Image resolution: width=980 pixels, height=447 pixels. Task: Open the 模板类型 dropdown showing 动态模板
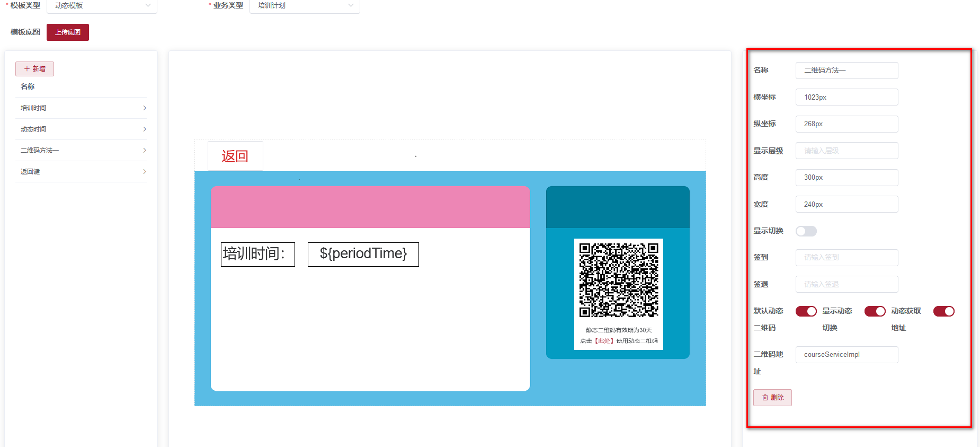(x=102, y=6)
